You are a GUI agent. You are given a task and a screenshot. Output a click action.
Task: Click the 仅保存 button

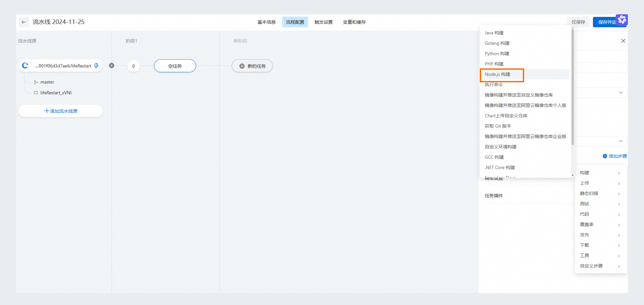pos(578,22)
